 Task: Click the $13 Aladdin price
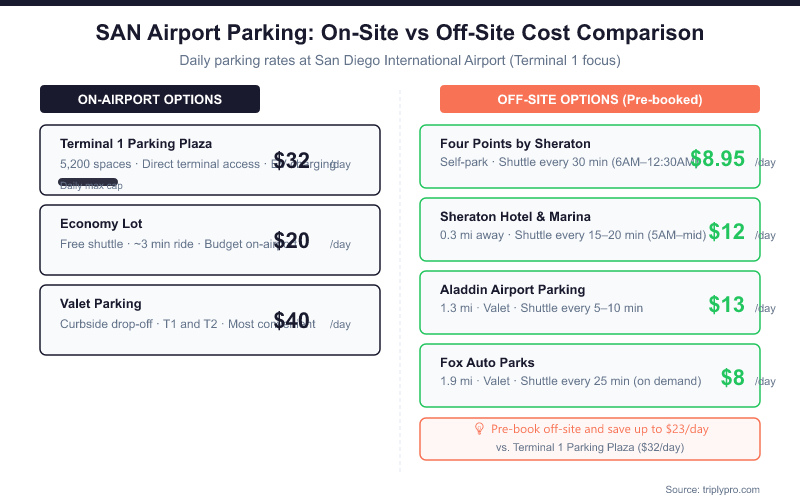pos(727,305)
